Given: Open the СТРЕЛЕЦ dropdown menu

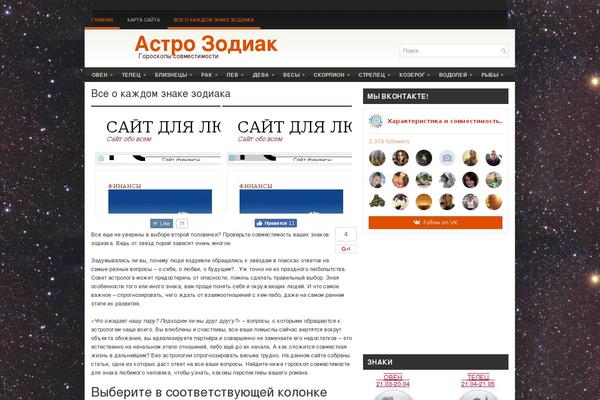Looking at the screenshot, I should tap(374, 75).
